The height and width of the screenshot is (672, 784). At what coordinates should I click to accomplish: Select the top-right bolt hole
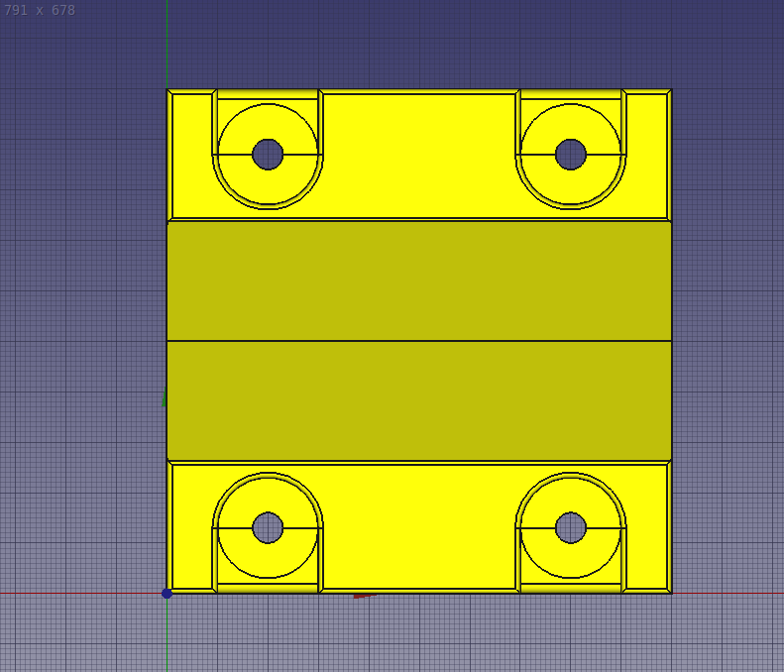click(x=571, y=155)
